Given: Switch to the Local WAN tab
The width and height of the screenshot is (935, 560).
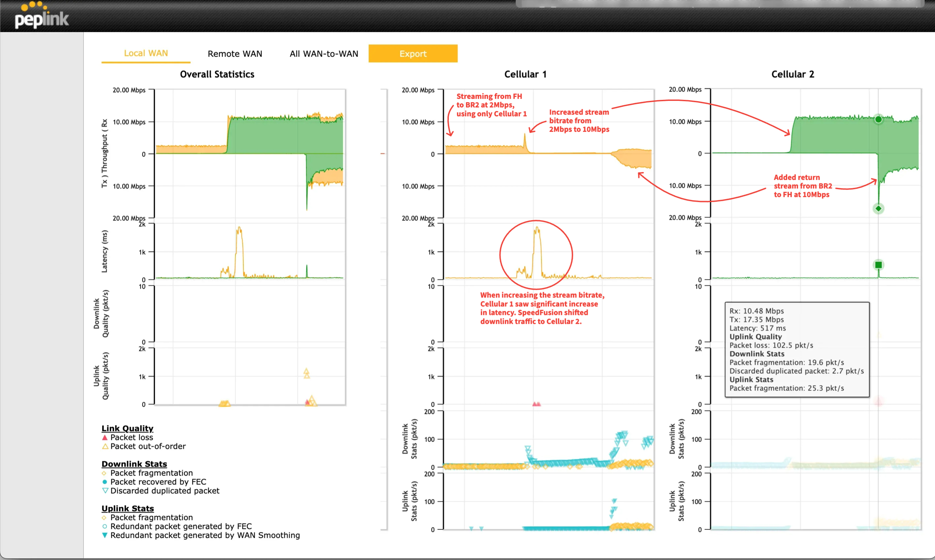Looking at the screenshot, I should 146,53.
